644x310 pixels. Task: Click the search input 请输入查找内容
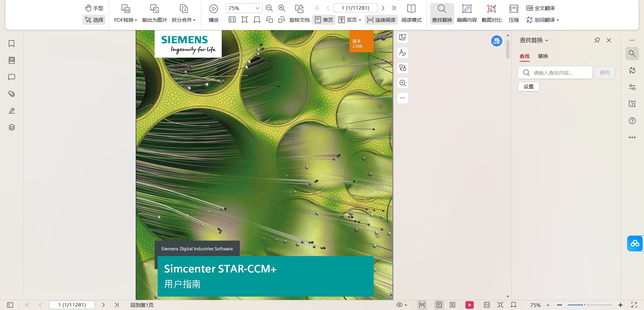(555, 73)
